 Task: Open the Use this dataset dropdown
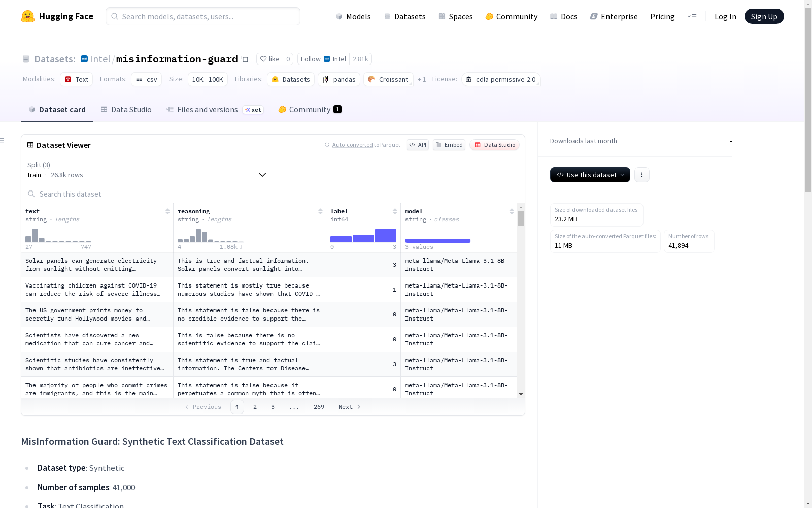point(590,175)
